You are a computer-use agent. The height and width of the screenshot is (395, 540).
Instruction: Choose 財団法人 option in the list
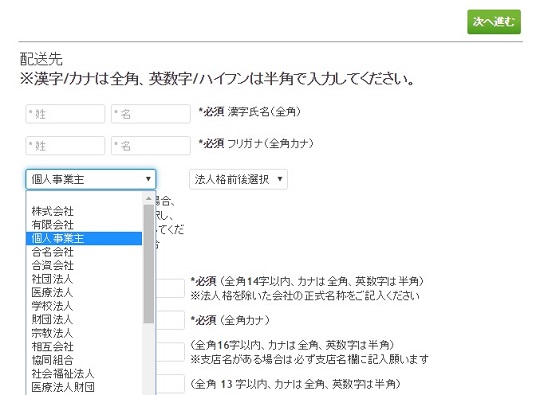click(84, 319)
